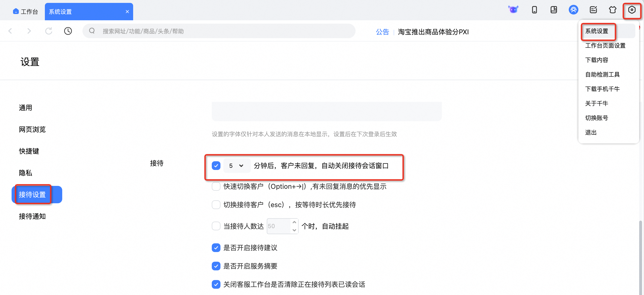
Task: Enable 快速切换客户 (Option+→|) checkbox
Action: coord(216,186)
